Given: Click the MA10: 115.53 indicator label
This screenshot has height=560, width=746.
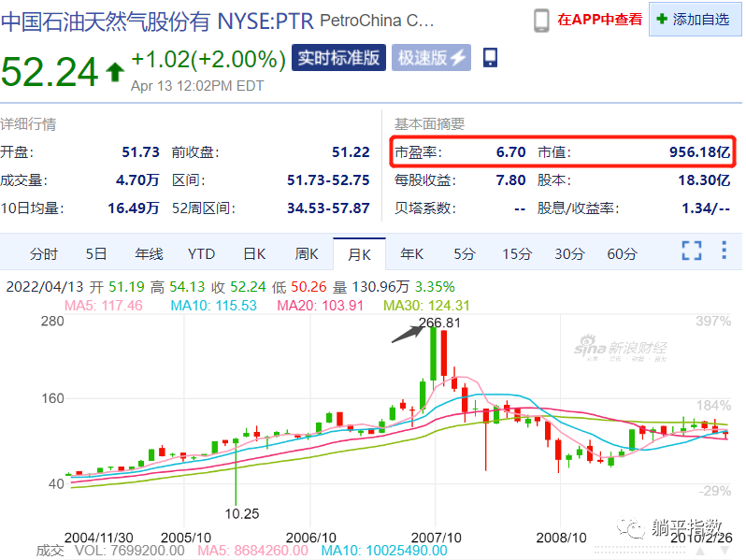Looking at the screenshot, I should [214, 306].
